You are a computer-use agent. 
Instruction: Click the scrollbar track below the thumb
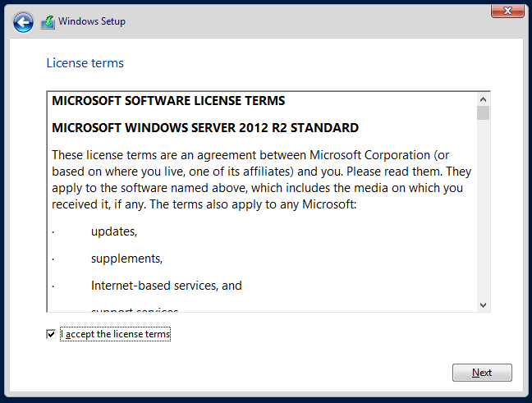483,209
